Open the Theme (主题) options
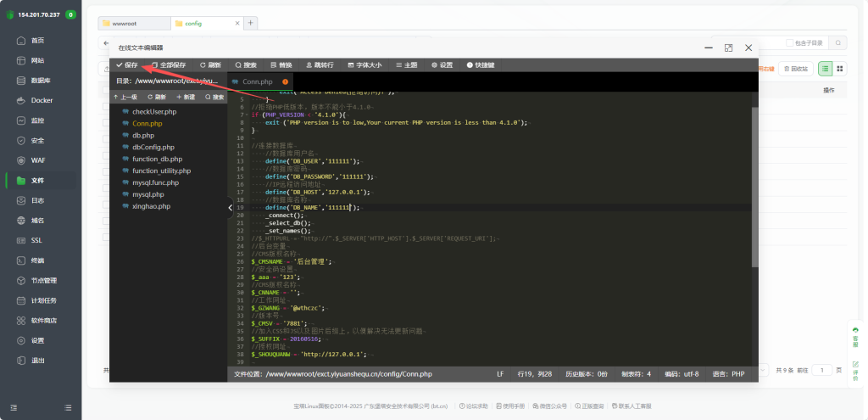 click(x=406, y=64)
